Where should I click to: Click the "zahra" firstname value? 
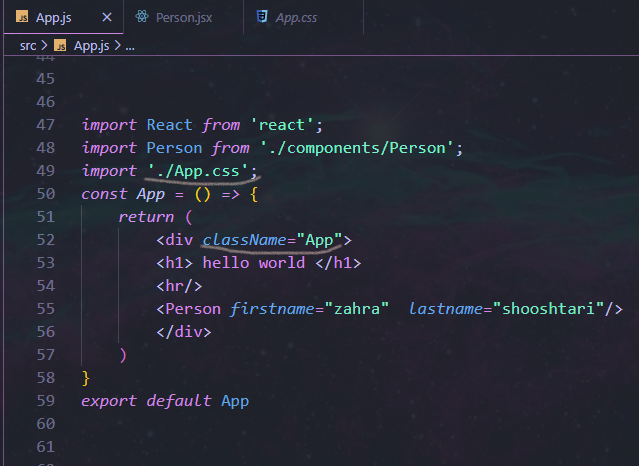click(x=355, y=309)
